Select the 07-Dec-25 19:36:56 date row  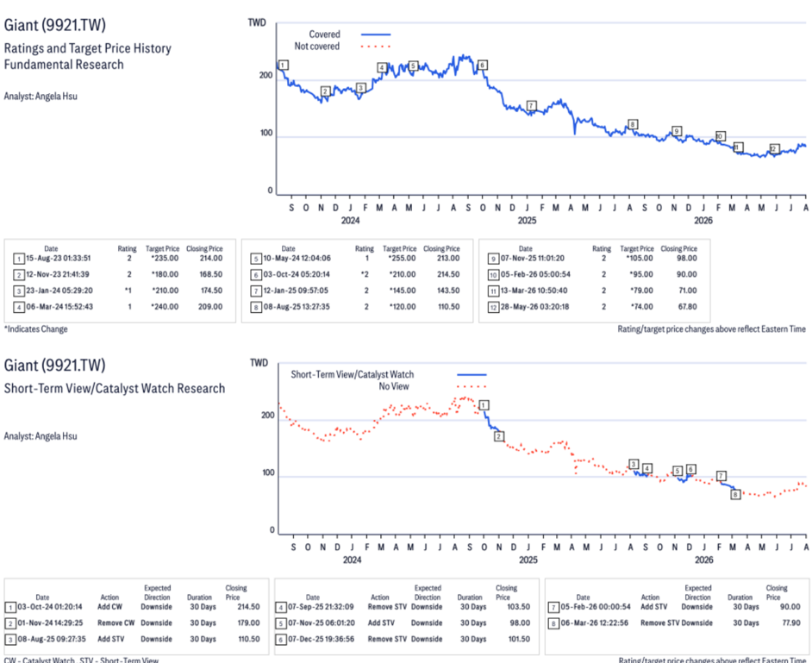tap(321, 639)
